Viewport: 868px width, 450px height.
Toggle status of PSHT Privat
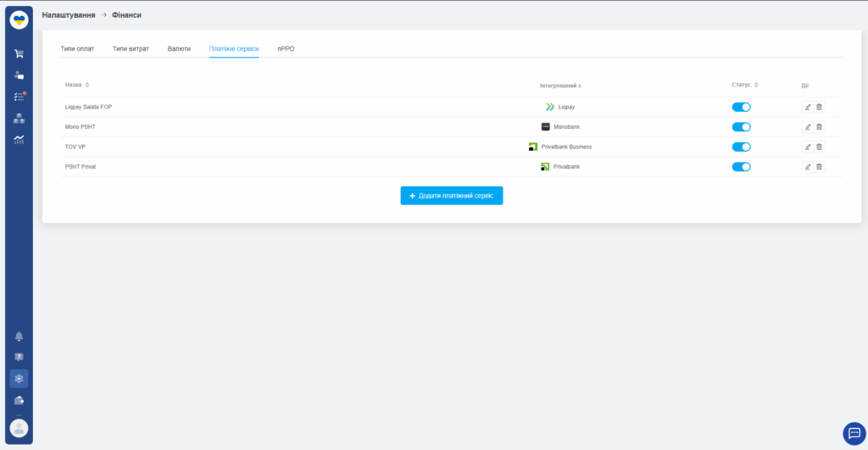point(741,167)
